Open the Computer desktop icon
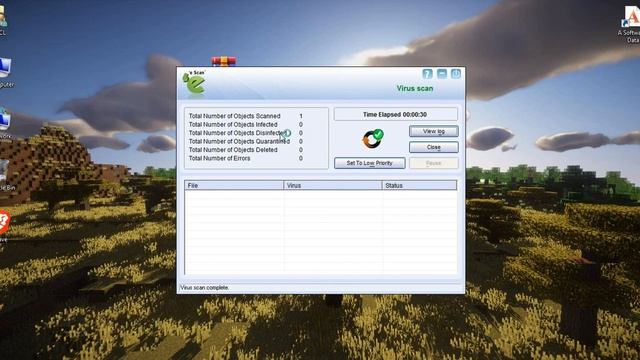This screenshot has width=640, height=360. tap(6, 73)
